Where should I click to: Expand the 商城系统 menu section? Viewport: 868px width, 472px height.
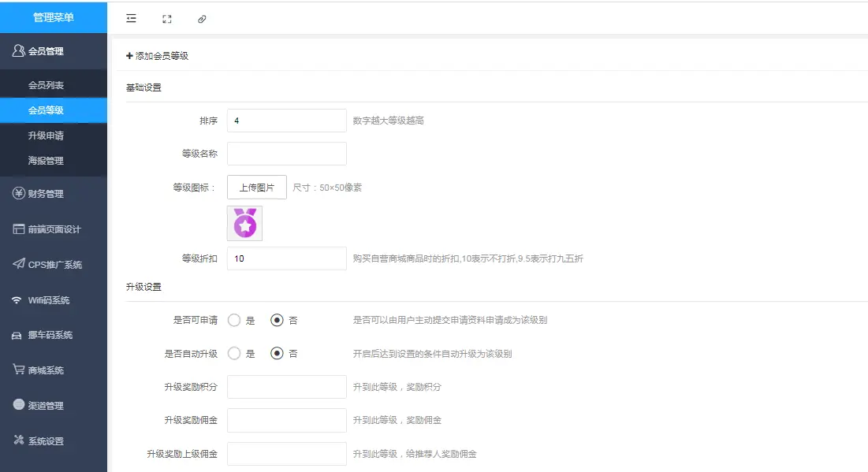point(54,370)
